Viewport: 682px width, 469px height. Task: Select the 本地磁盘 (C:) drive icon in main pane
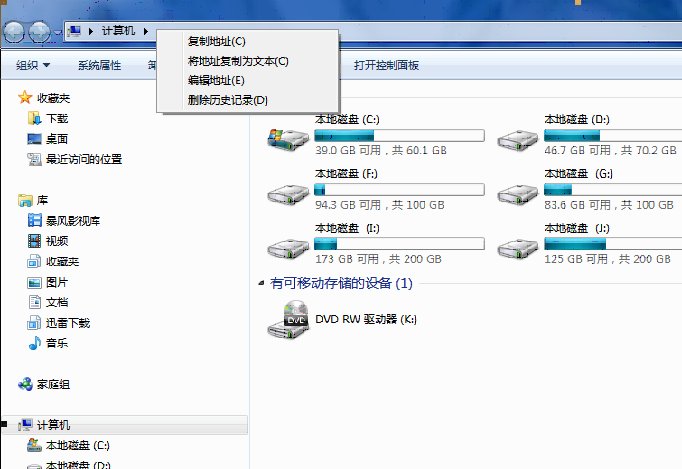[288, 139]
